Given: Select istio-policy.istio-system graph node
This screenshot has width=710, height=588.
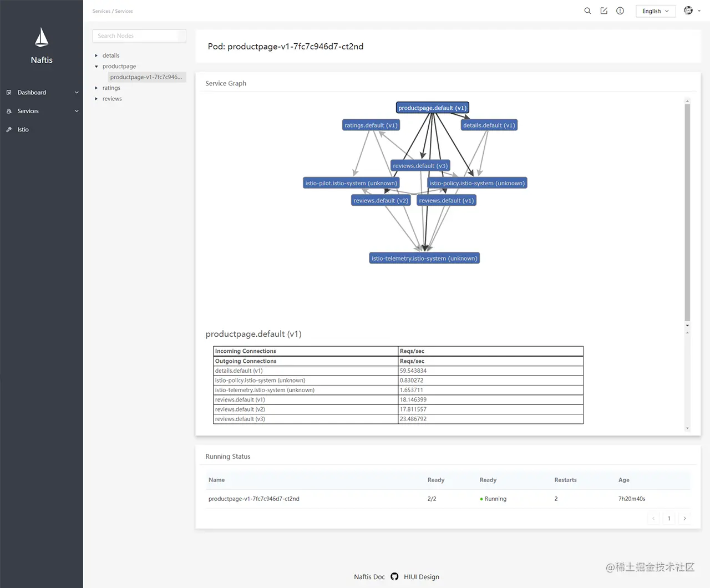Looking at the screenshot, I should click(477, 183).
